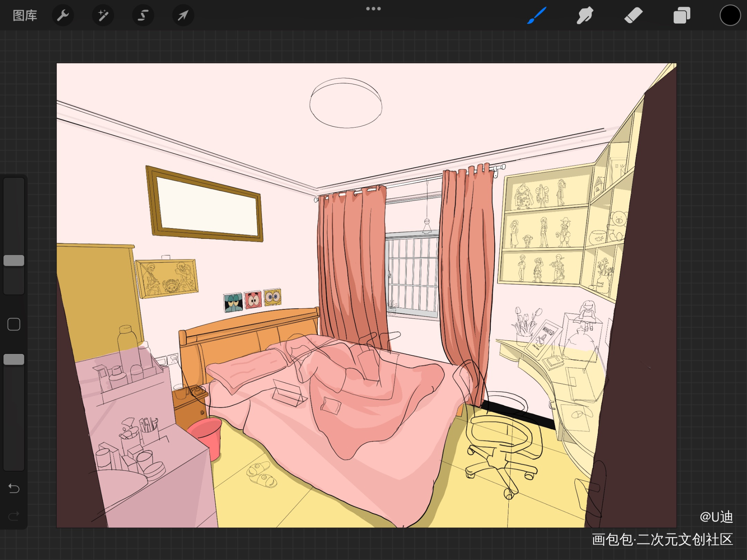Select the Eraser tool
This screenshot has height=560, width=747.
tap(633, 16)
